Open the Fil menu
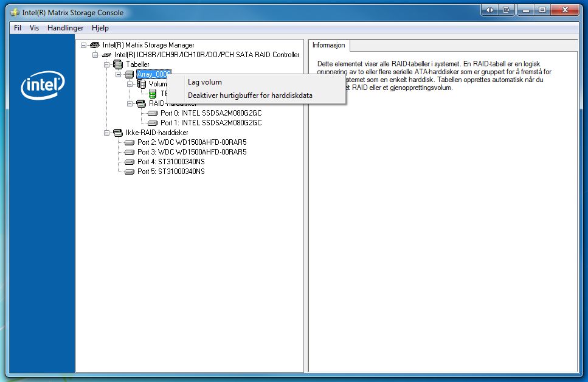The height and width of the screenshot is (382, 588). (x=17, y=28)
